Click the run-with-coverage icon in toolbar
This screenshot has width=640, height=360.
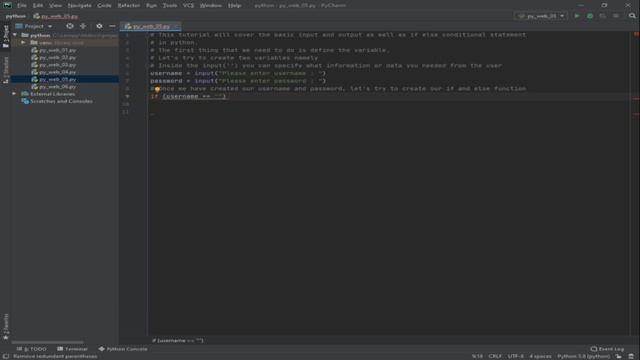pos(603,16)
